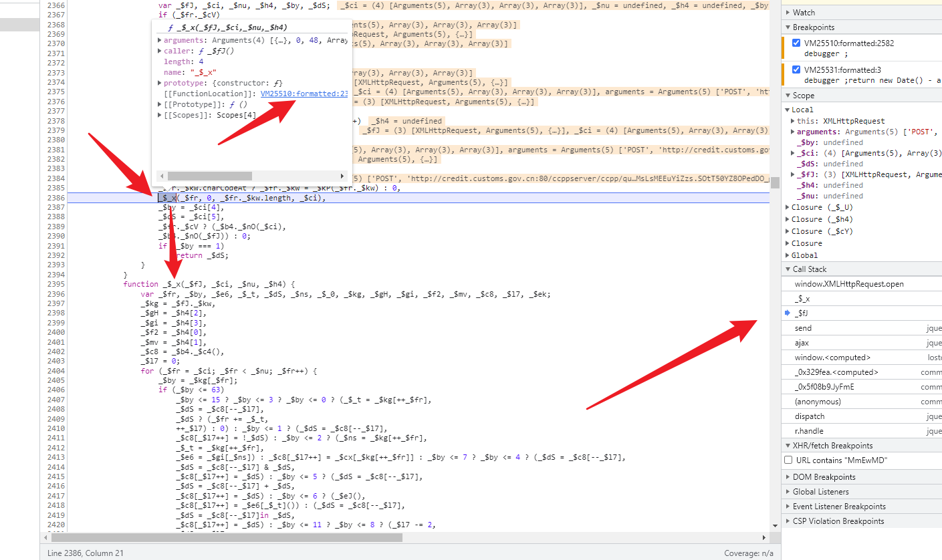Expand 'prototype' in the function tooltip
Viewport: 942px width, 560px height.
(x=160, y=83)
